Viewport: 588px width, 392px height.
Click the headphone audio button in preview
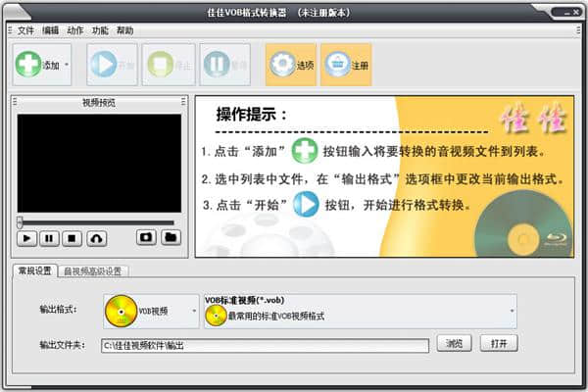pyautogui.click(x=97, y=238)
